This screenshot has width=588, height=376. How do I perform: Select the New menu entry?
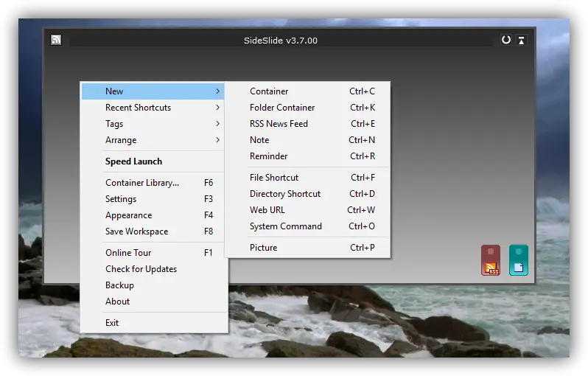[x=153, y=91]
